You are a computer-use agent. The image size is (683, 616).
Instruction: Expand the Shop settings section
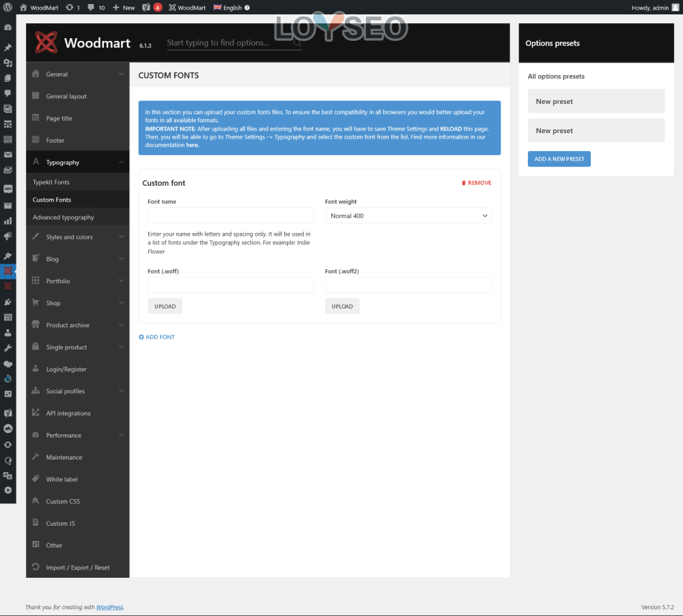tap(78, 303)
